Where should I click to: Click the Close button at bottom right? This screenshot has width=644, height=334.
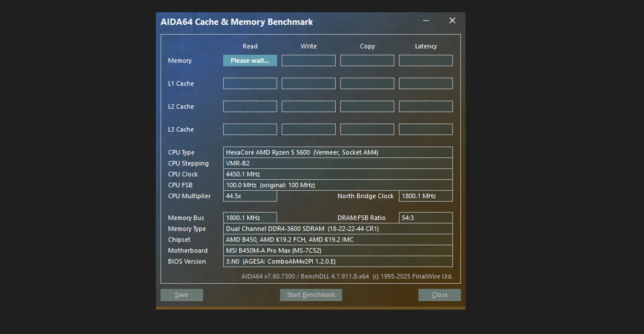(439, 295)
